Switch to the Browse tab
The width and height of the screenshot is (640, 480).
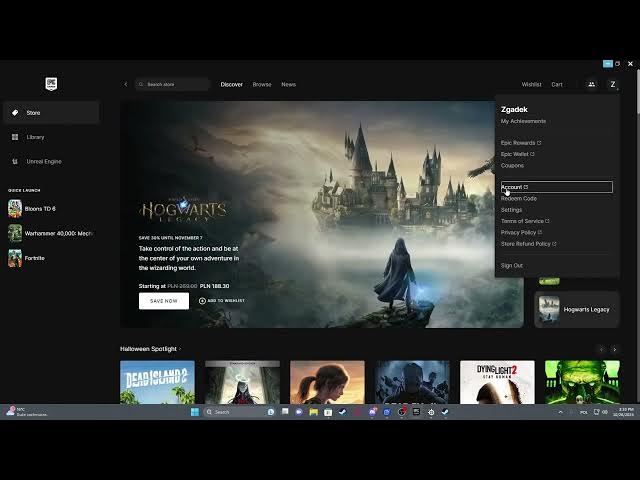tap(262, 84)
